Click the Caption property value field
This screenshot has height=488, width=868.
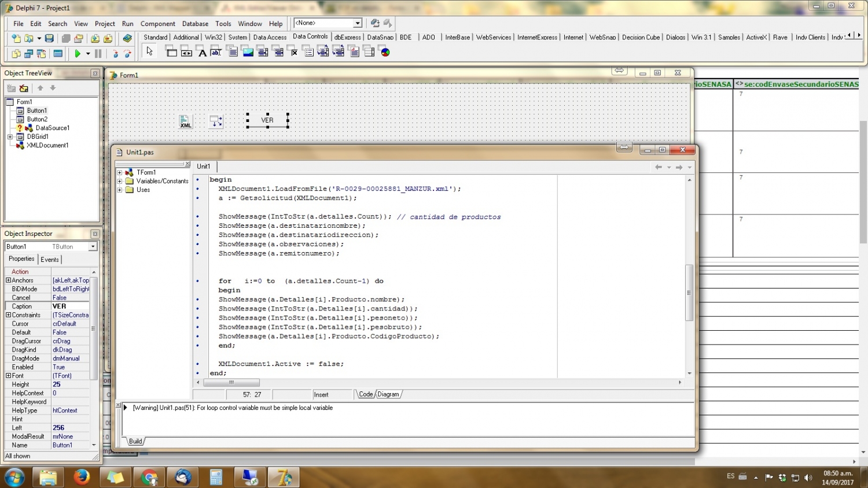pyautogui.click(x=70, y=306)
